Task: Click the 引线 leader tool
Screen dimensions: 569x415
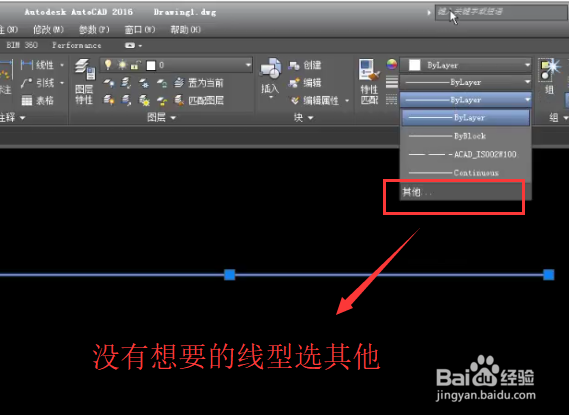Action: [37, 83]
